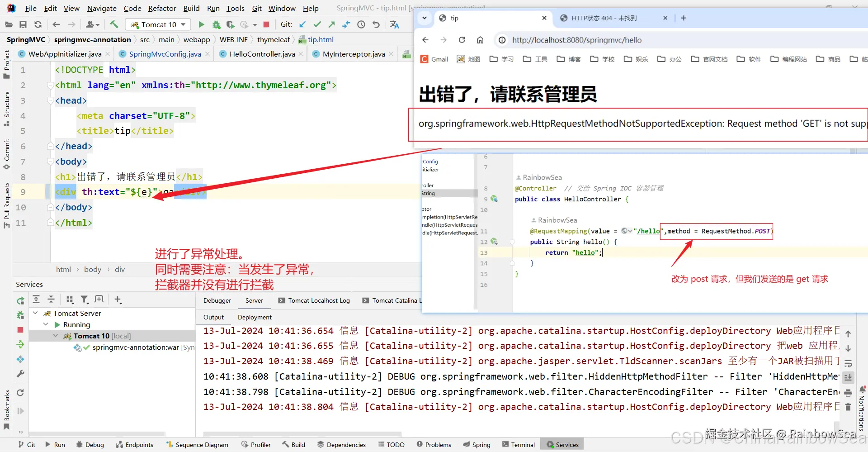Screen dimensions: 868x452
Task: Click the Git Commit green checkmark icon
Action: (317, 24)
